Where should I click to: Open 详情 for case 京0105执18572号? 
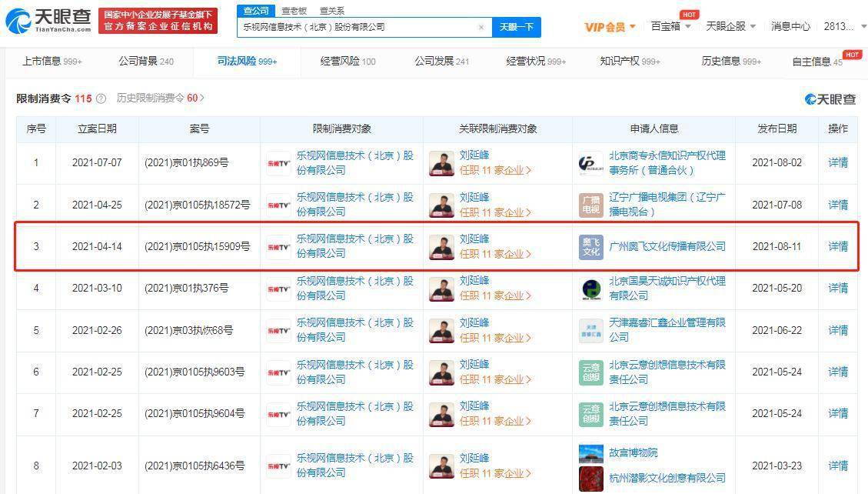[837, 205]
